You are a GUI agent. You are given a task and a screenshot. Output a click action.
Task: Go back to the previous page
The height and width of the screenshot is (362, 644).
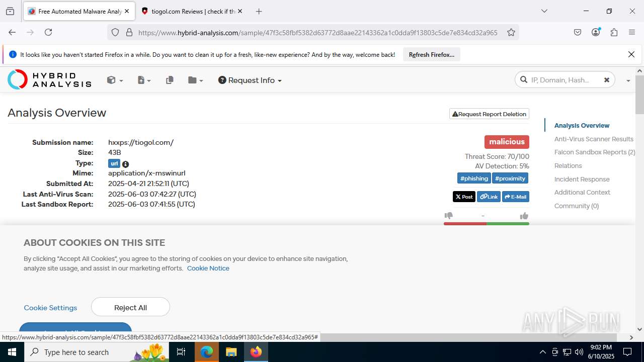[12, 32]
